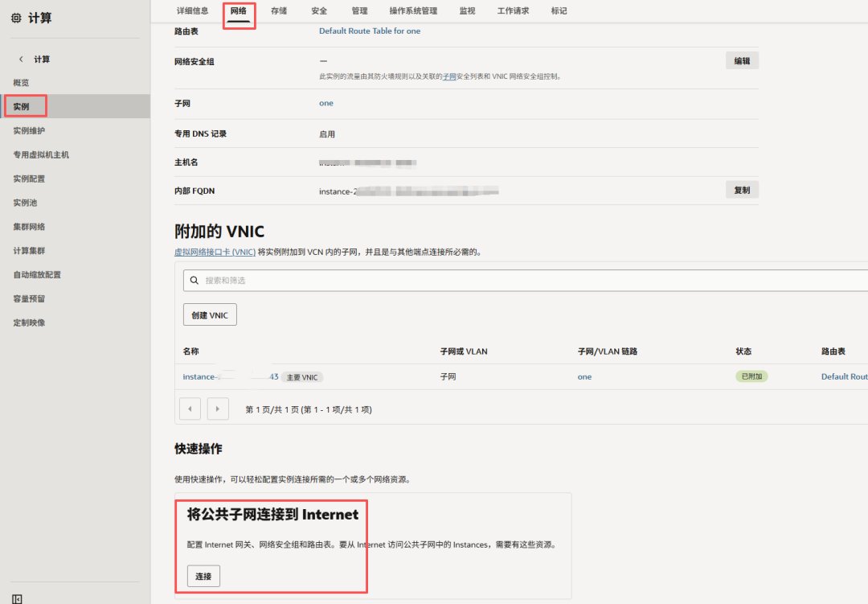Open 自动缩放配置 in the sidebar
The image size is (868, 604).
[x=37, y=275]
